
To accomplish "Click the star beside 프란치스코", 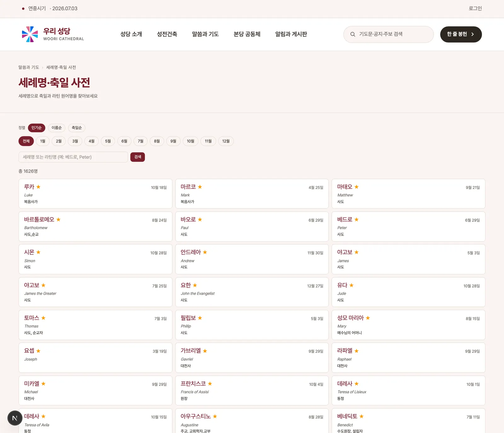I will point(210,384).
